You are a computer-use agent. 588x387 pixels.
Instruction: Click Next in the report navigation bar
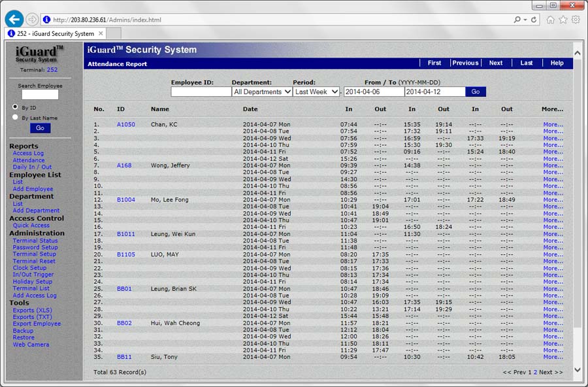pyautogui.click(x=496, y=63)
